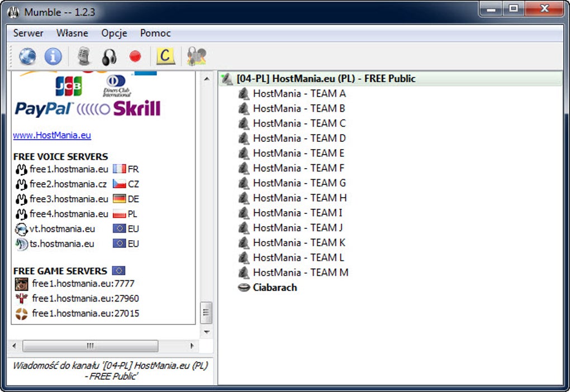Click the audio wizard people icon in the toolbar

click(196, 56)
